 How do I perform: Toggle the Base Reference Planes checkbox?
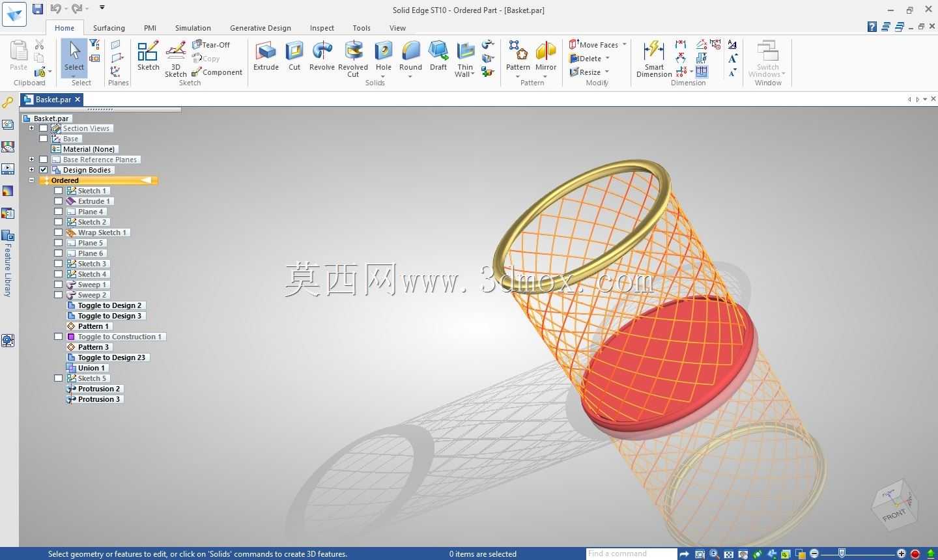[44, 160]
